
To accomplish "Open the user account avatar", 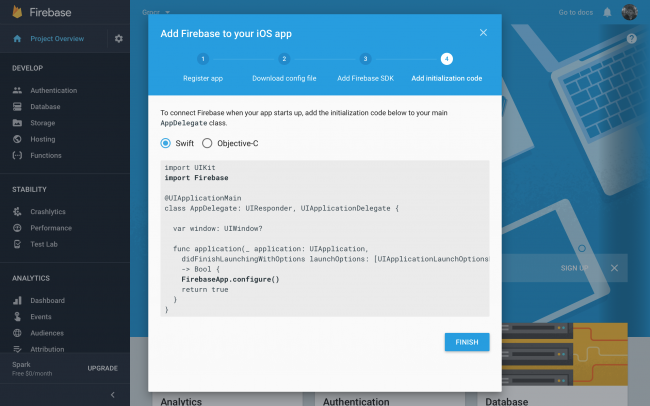I will click(630, 12).
